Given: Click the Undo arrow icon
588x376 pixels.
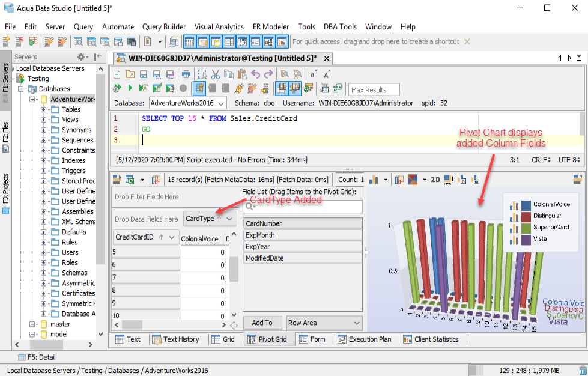Looking at the screenshot, I should point(256,74).
